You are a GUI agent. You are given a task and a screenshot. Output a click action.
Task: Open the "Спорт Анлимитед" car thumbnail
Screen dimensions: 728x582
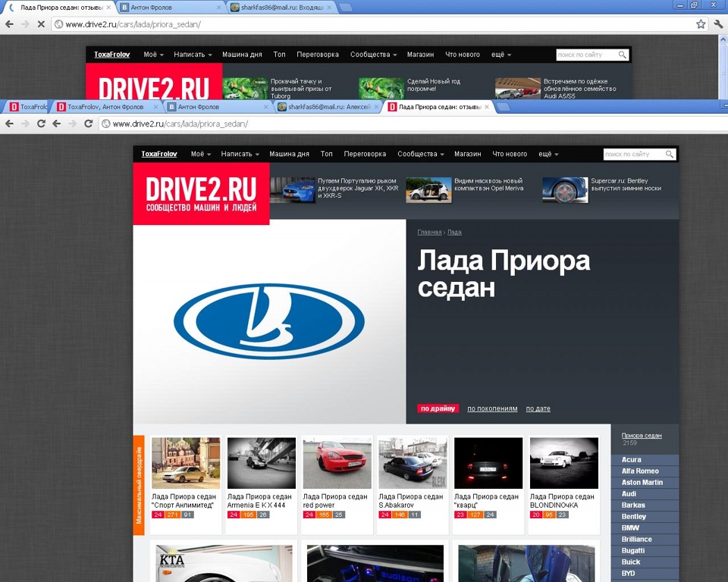[186, 463]
